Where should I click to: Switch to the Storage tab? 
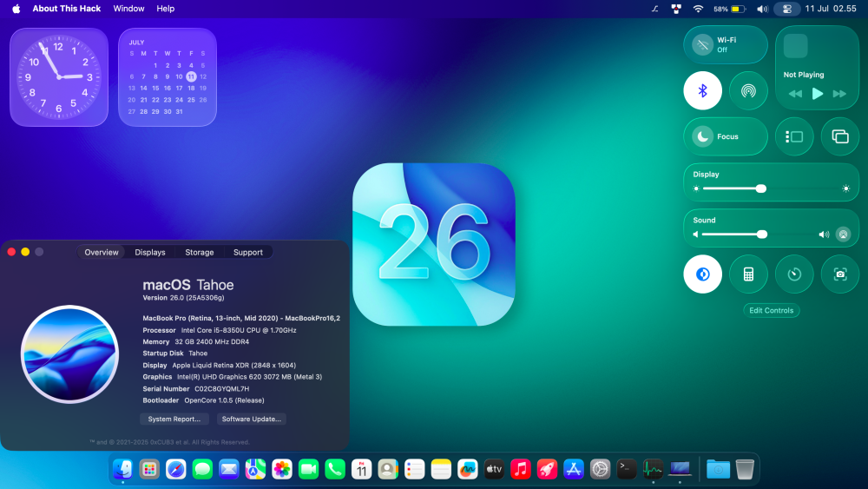pos(200,252)
